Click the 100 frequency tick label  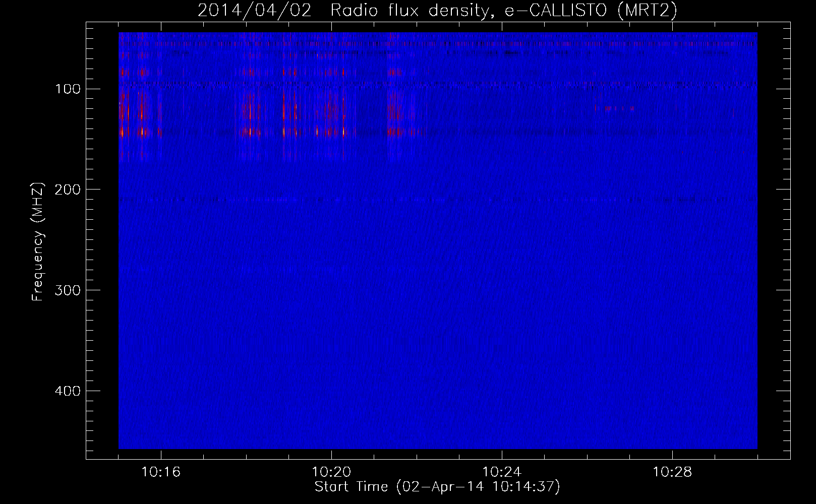(67, 89)
